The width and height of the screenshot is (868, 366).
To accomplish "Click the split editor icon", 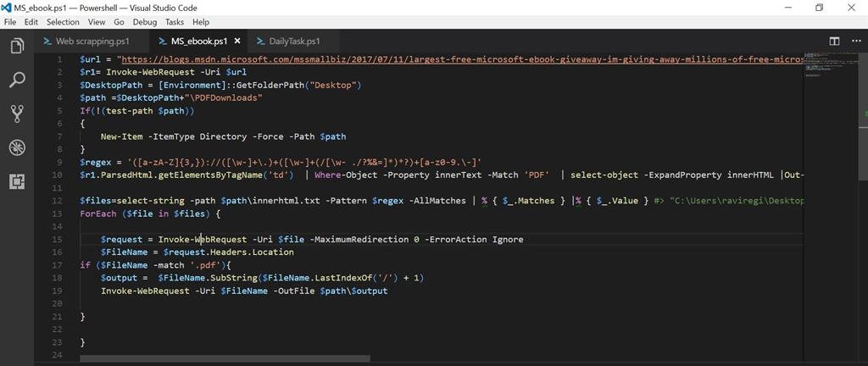I will tap(834, 41).
